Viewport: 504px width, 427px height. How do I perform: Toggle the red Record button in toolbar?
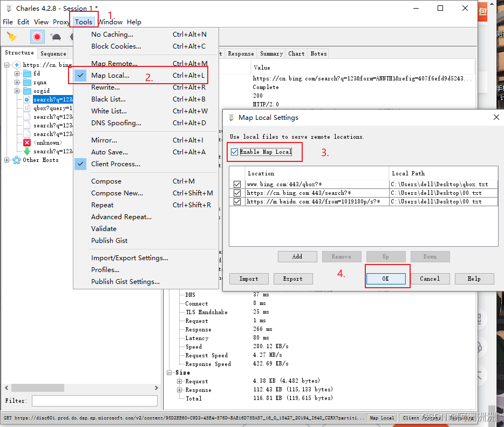point(37,37)
